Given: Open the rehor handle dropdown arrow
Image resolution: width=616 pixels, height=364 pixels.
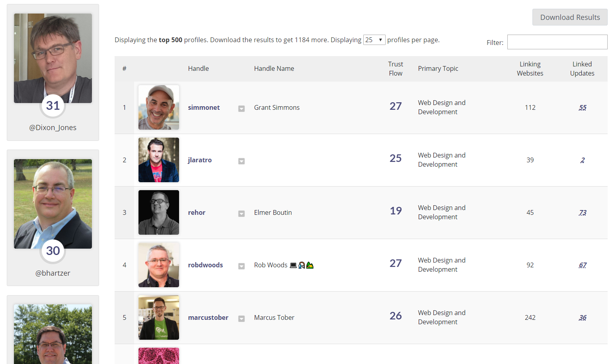Looking at the screenshot, I should point(241,214).
